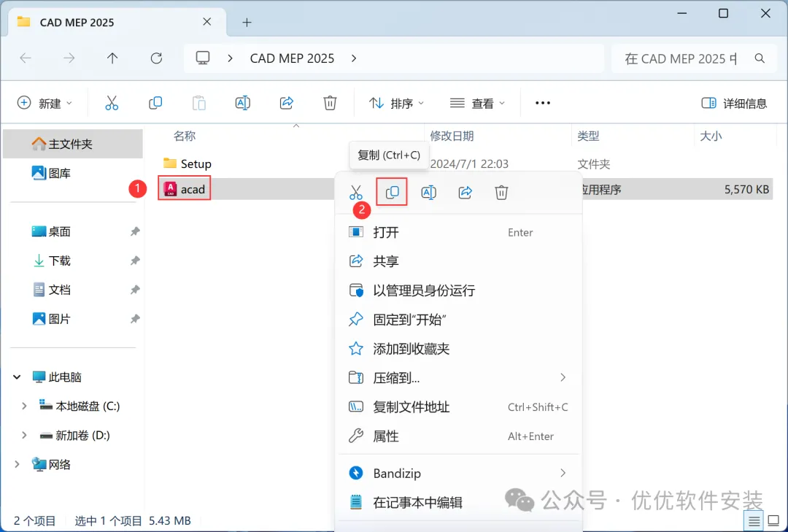Viewport: 788px width, 532px height.
Task: Choose 固定到"开始" in context menu
Action: (x=458, y=320)
